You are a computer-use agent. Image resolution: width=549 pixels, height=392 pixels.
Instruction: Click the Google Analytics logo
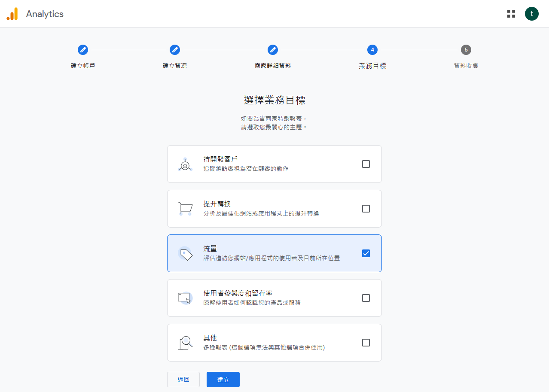pos(12,13)
